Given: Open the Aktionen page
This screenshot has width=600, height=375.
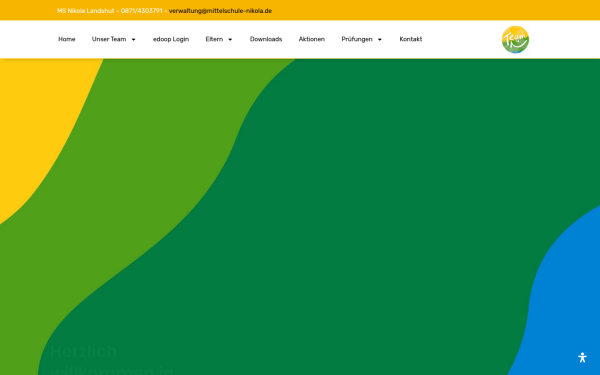Looking at the screenshot, I should (x=312, y=39).
